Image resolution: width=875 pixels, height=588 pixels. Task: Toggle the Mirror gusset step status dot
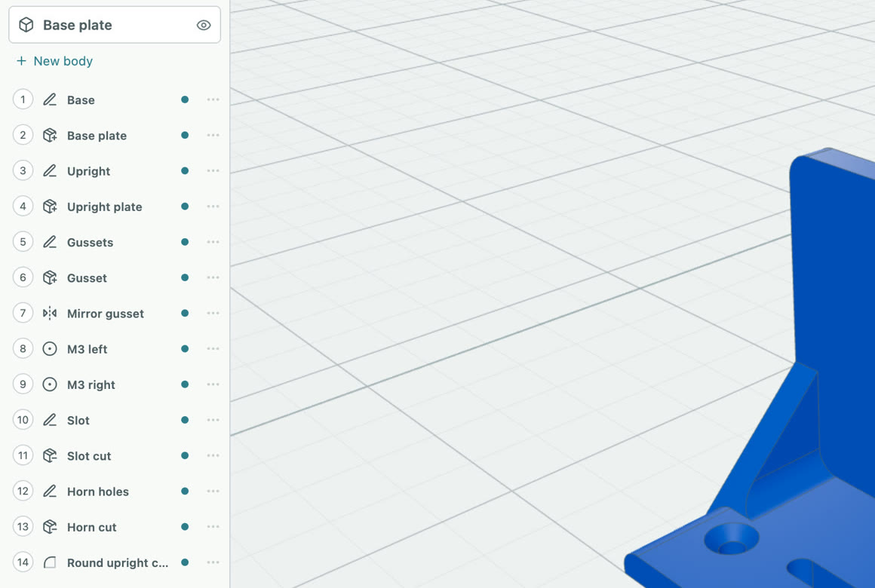coord(185,313)
